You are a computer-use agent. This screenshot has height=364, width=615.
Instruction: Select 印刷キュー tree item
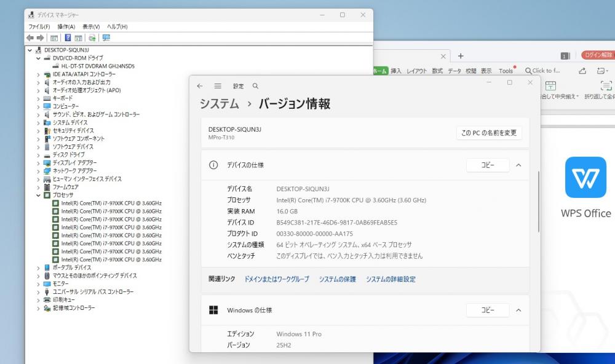(x=63, y=299)
